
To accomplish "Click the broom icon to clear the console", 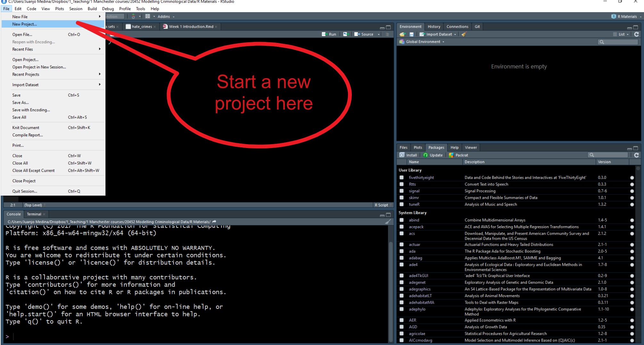I will 388,222.
